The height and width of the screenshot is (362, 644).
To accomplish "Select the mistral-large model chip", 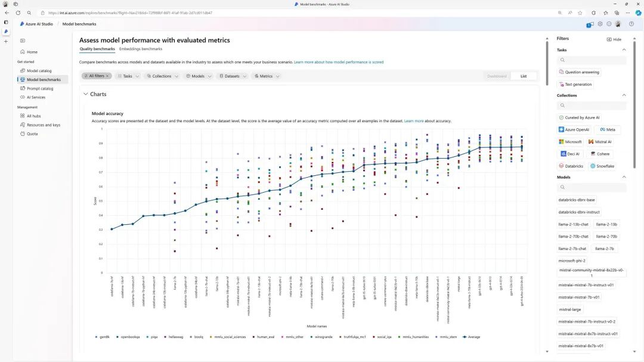I will point(569,310).
